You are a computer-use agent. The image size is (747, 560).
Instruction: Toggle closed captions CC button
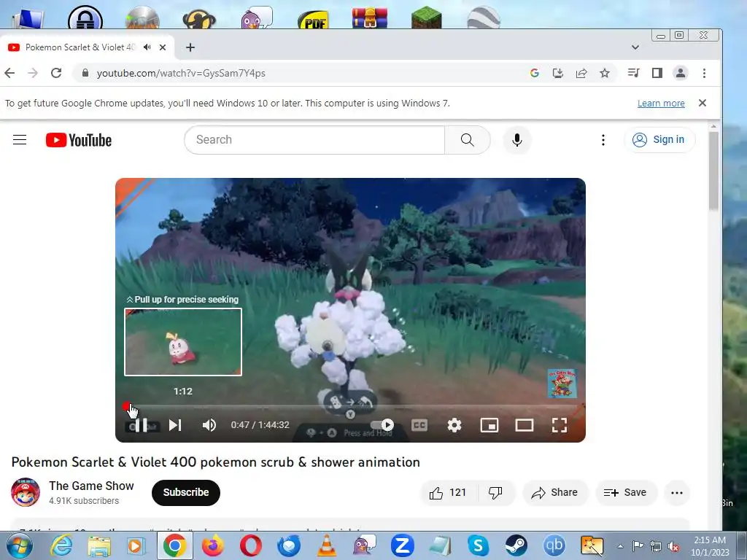[419, 425]
